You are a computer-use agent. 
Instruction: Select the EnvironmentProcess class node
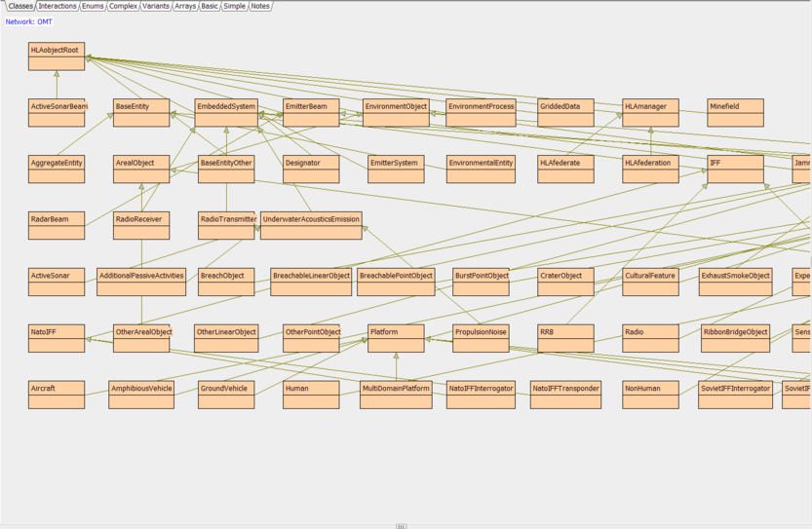click(481, 113)
